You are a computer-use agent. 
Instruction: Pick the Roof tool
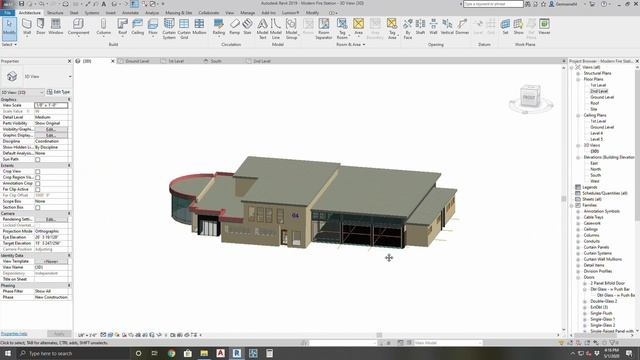[x=122, y=27]
